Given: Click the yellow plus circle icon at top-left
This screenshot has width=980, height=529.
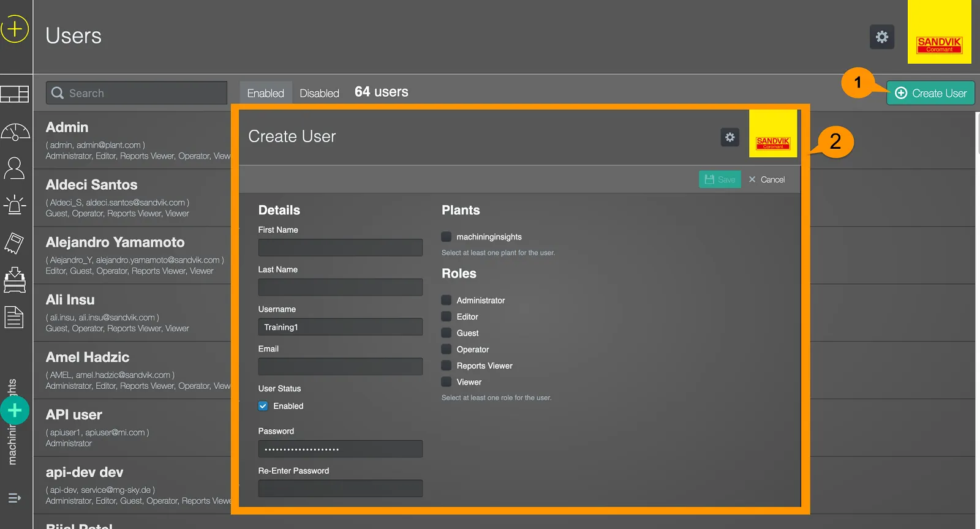Looking at the screenshot, I should click(x=15, y=29).
